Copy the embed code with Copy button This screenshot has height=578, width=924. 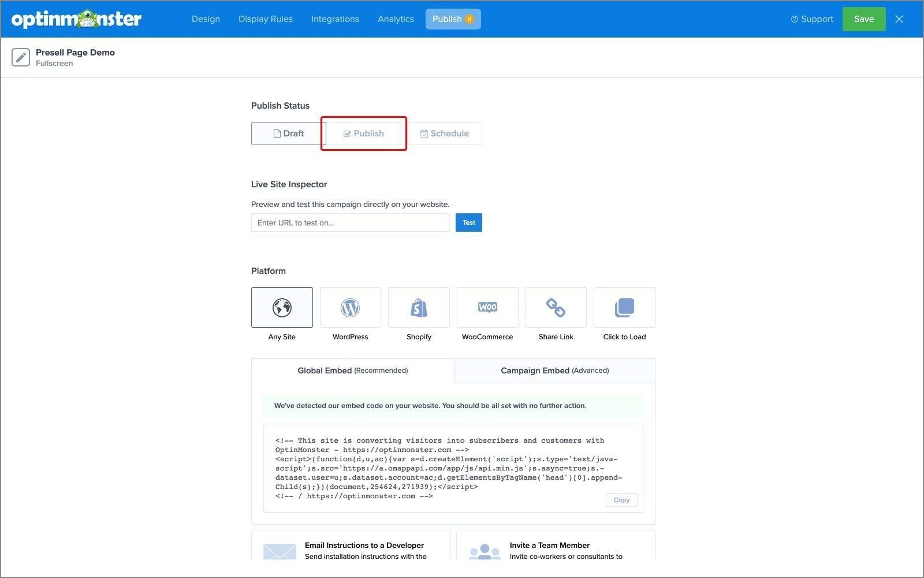click(621, 500)
